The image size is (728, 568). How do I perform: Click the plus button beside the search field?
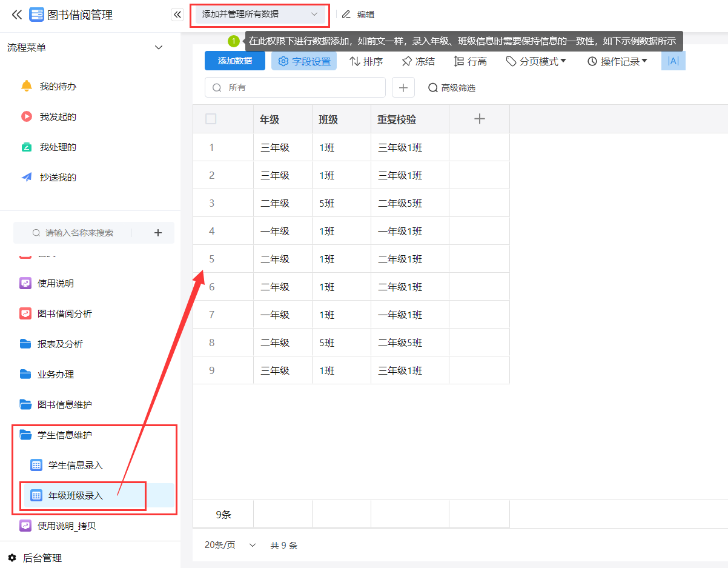coord(403,87)
